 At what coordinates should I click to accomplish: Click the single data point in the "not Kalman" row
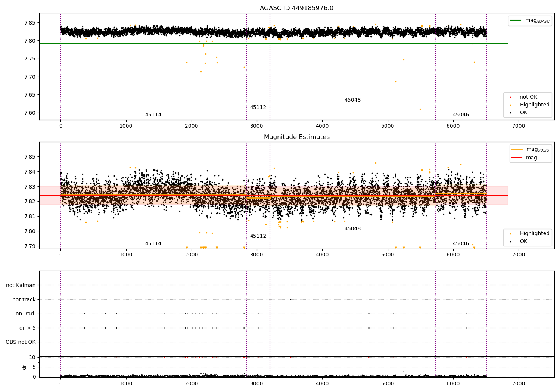[x=246, y=285]
